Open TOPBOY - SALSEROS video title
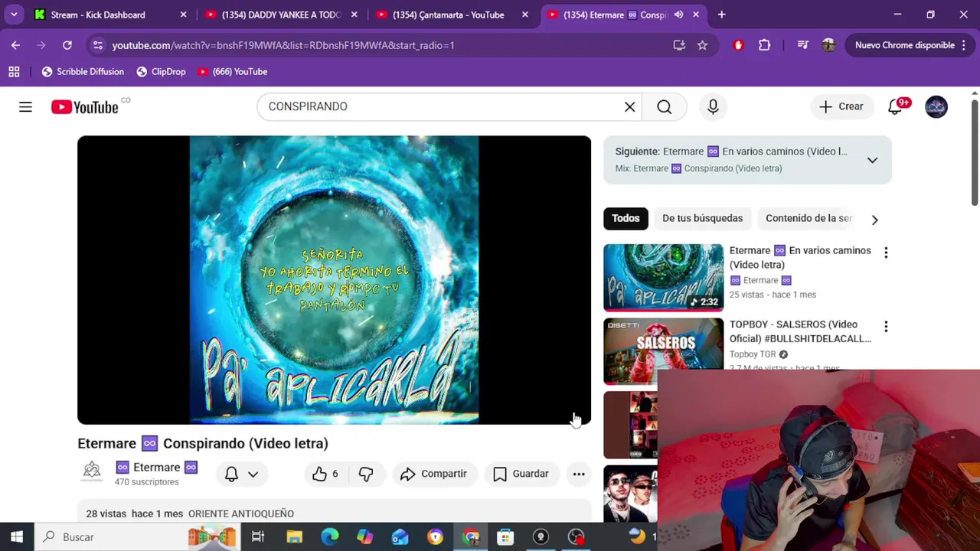This screenshot has height=551, width=980. tap(800, 331)
